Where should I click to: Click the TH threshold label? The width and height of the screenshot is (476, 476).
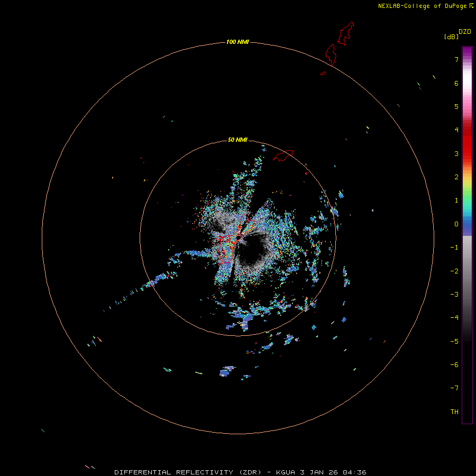pyautogui.click(x=454, y=412)
